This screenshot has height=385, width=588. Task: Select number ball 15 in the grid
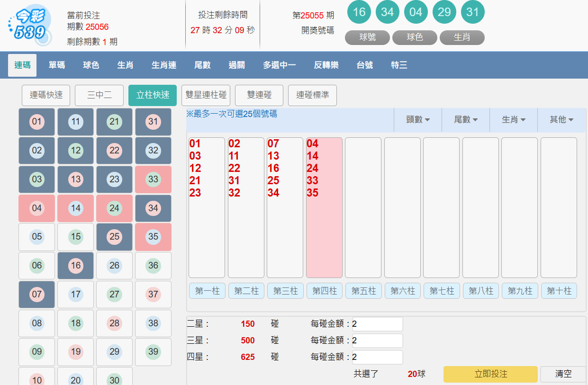[76, 237]
